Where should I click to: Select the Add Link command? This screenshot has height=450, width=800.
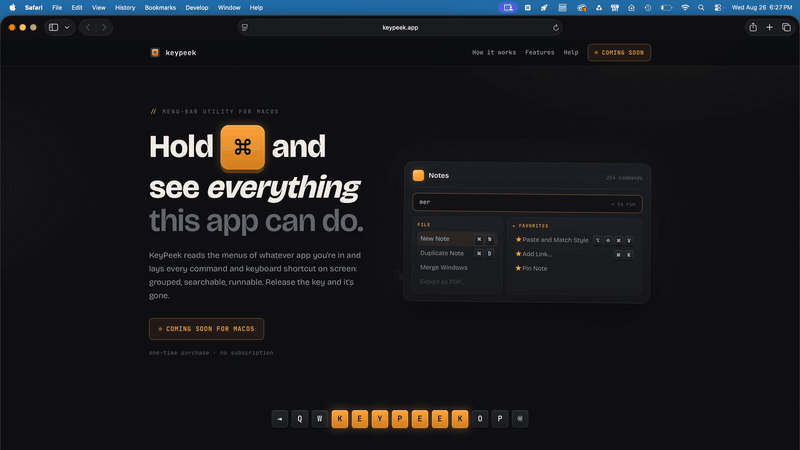[x=574, y=254]
